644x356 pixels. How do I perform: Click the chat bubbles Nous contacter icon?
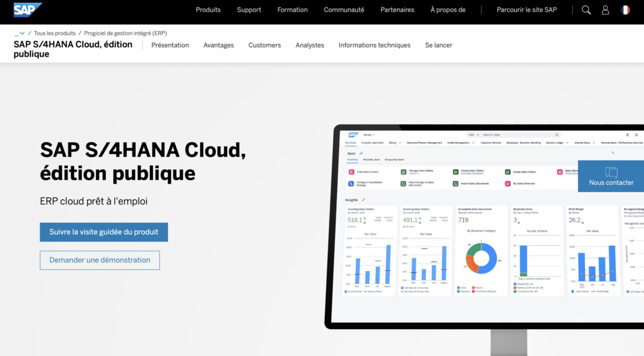pos(611,172)
